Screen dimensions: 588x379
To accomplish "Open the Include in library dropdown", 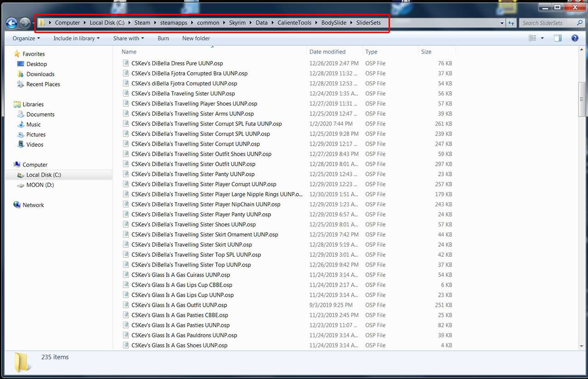I will click(x=76, y=39).
